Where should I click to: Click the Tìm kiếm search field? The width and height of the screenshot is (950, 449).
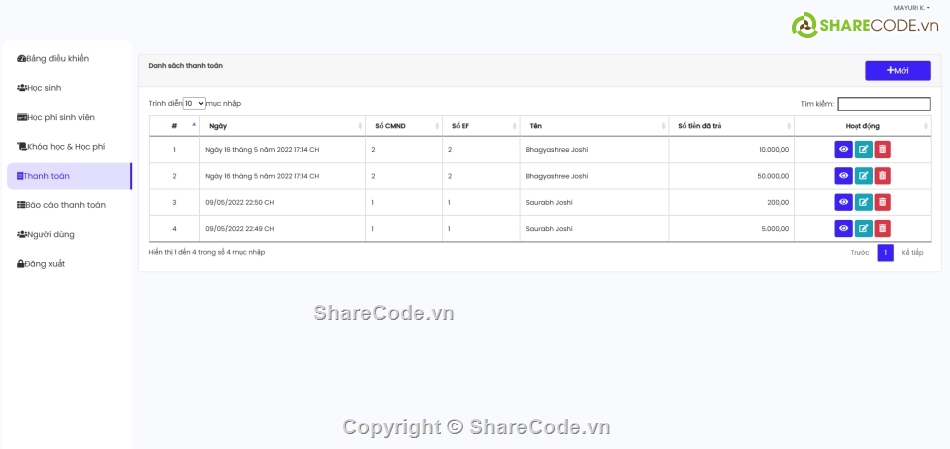tap(883, 104)
